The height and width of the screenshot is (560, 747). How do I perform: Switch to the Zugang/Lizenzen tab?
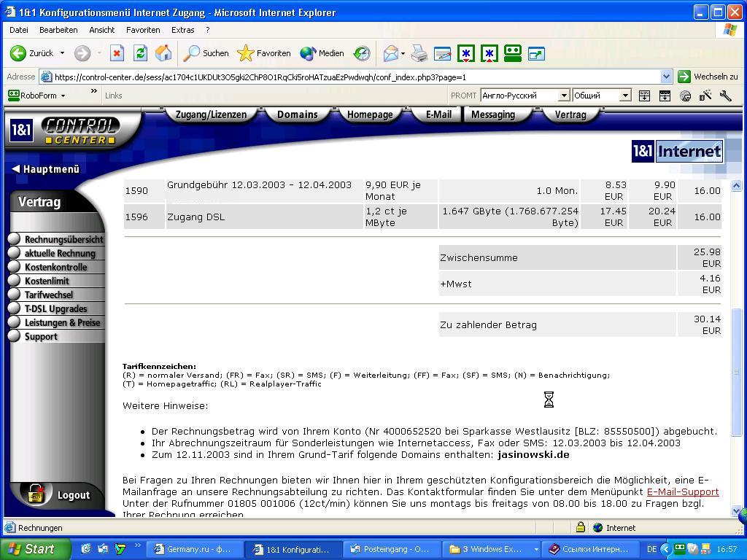coord(211,114)
